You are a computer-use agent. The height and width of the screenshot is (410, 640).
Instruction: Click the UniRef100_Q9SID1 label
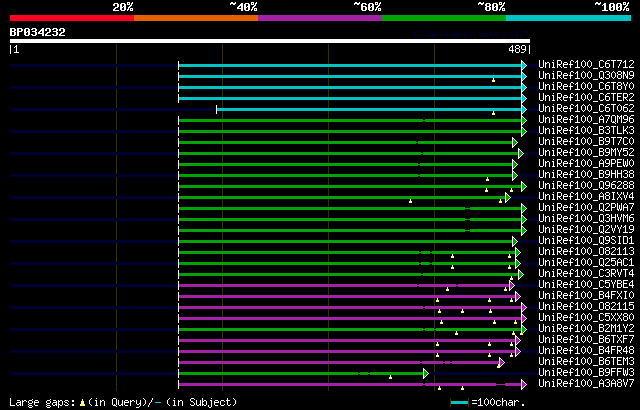coord(586,240)
